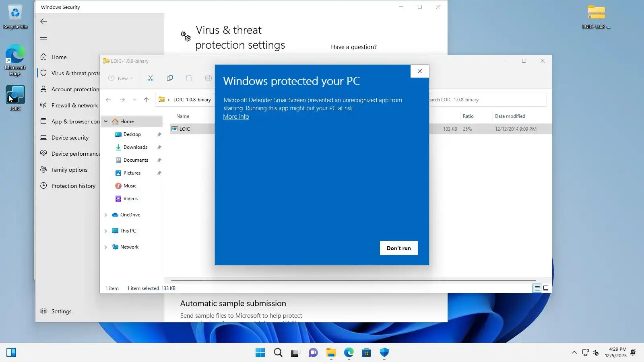Open Device security in Windows Security

(68, 138)
